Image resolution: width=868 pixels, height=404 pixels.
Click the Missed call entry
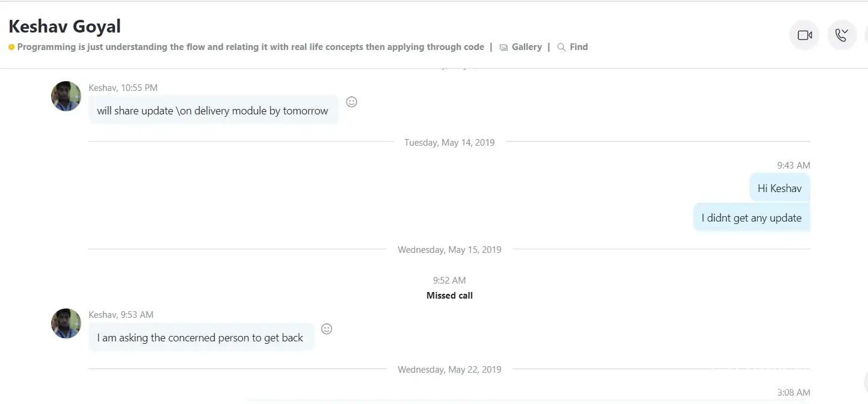point(449,296)
